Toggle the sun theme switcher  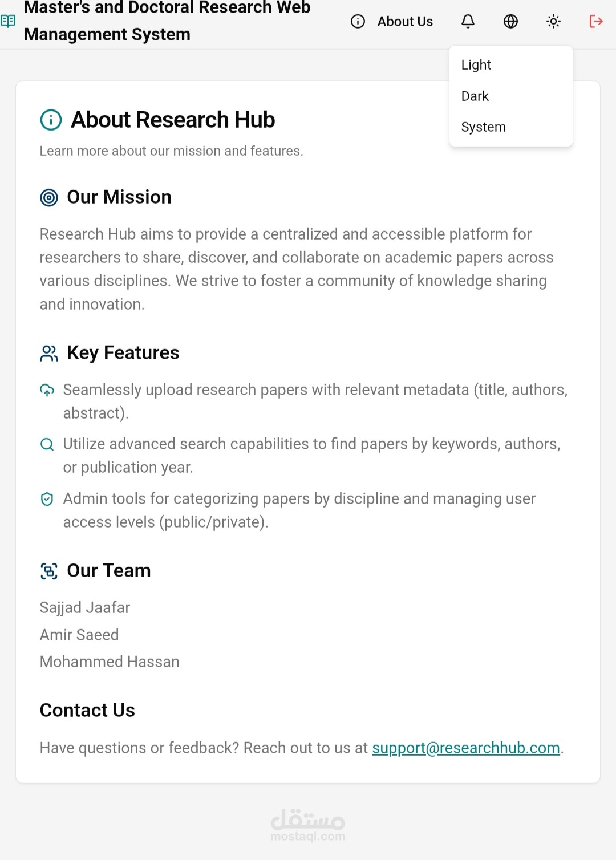pyautogui.click(x=553, y=22)
